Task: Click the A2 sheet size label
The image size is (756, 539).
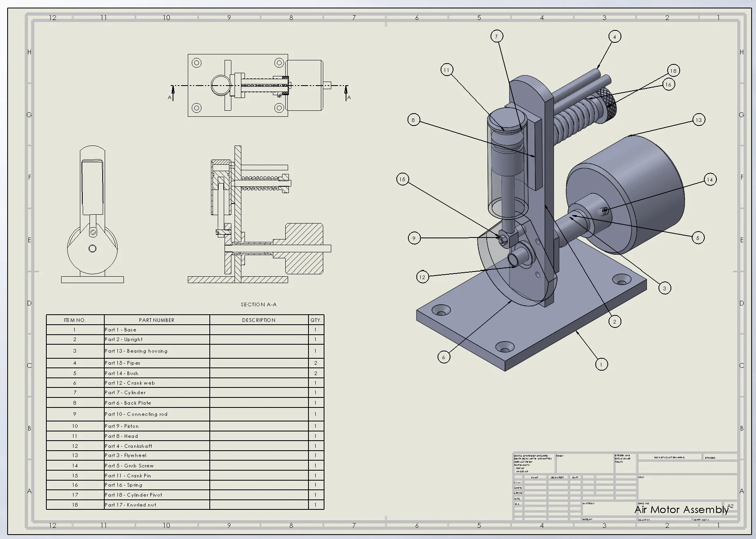Action: (730, 506)
